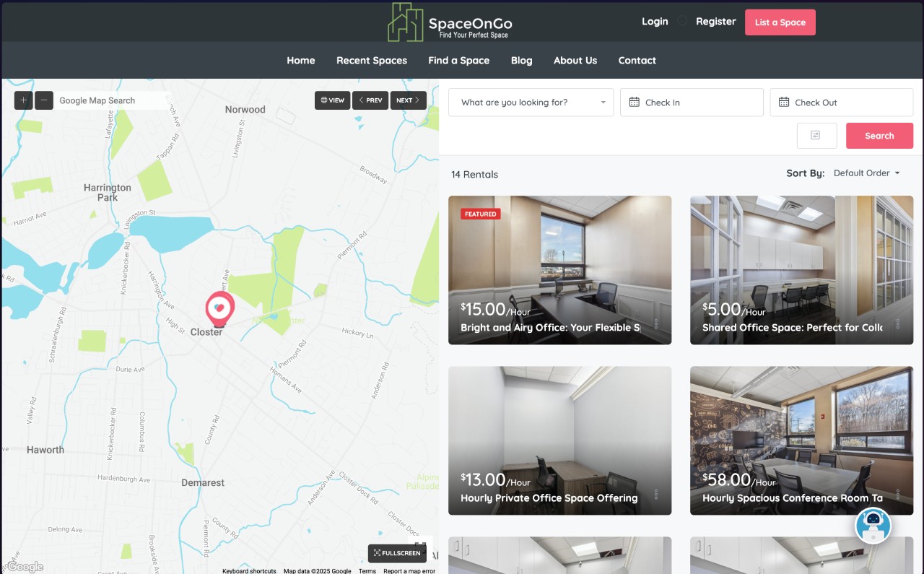Click 'Hourly Private Office Space Offering' title
Image resolution: width=924 pixels, height=574 pixels.
coord(549,498)
